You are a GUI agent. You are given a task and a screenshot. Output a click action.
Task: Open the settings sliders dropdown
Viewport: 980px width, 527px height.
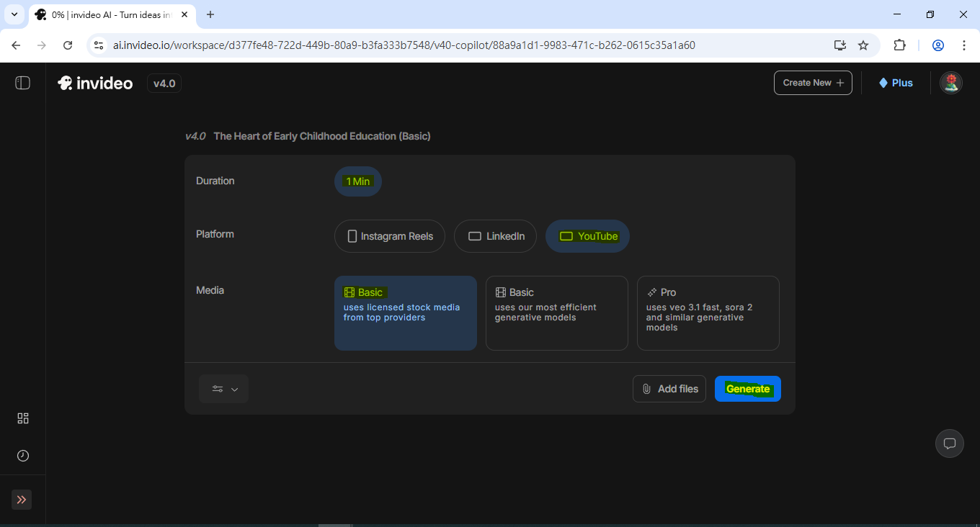[x=224, y=389]
